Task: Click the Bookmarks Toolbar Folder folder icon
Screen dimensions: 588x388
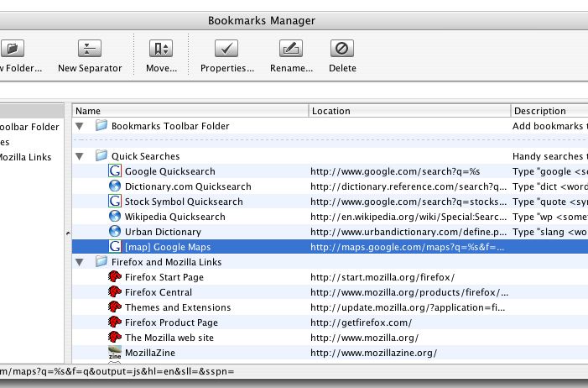Action: 101,125
